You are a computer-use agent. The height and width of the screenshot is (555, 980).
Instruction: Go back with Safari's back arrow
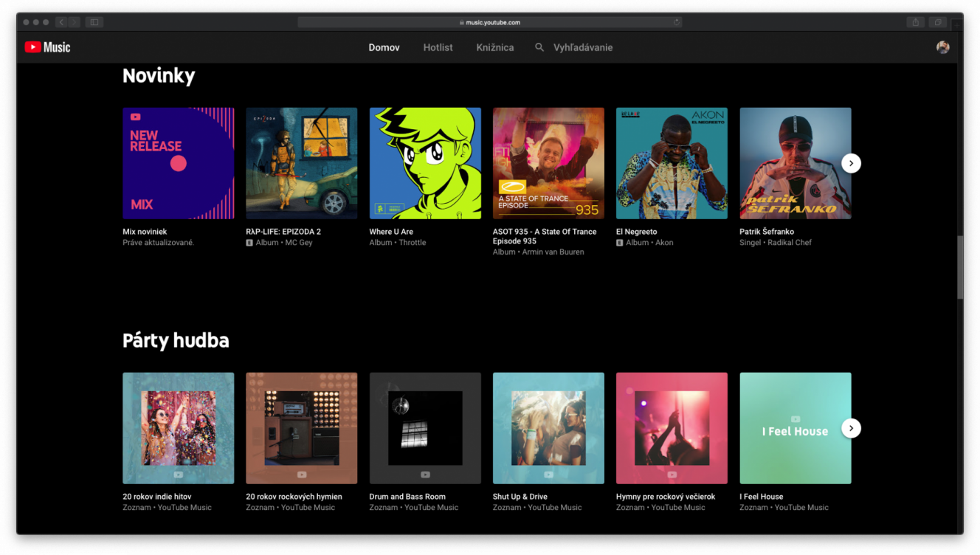pyautogui.click(x=61, y=22)
